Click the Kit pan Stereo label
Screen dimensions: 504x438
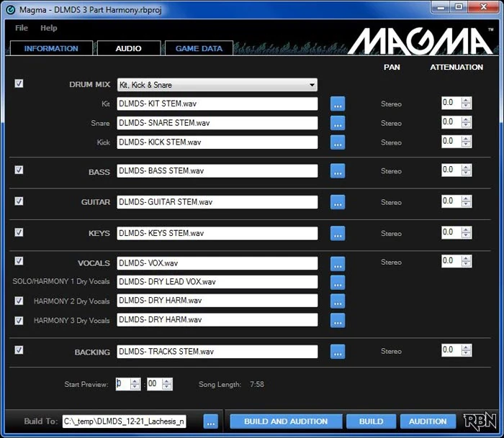391,104
